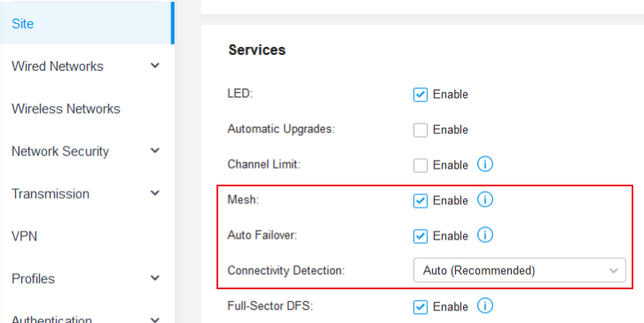This screenshot has height=323, width=644.
Task: Expand the Network Security section arrow
Action: tap(155, 150)
